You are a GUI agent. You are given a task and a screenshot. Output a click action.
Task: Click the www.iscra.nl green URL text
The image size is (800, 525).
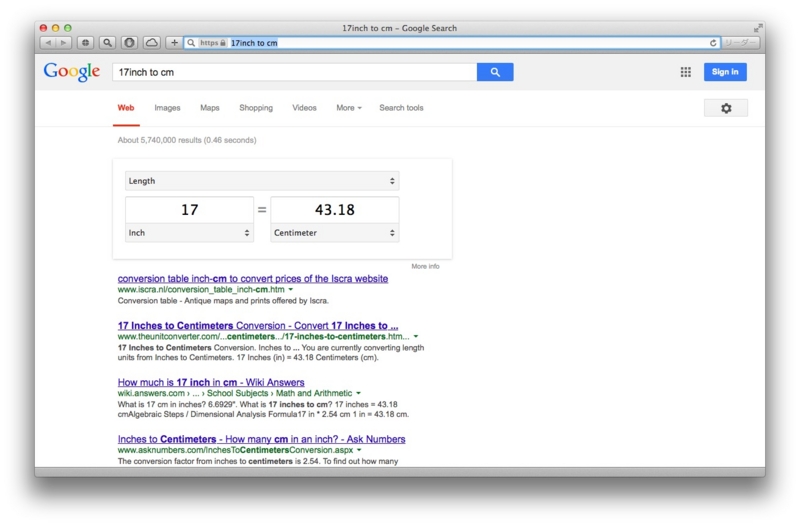click(x=201, y=289)
